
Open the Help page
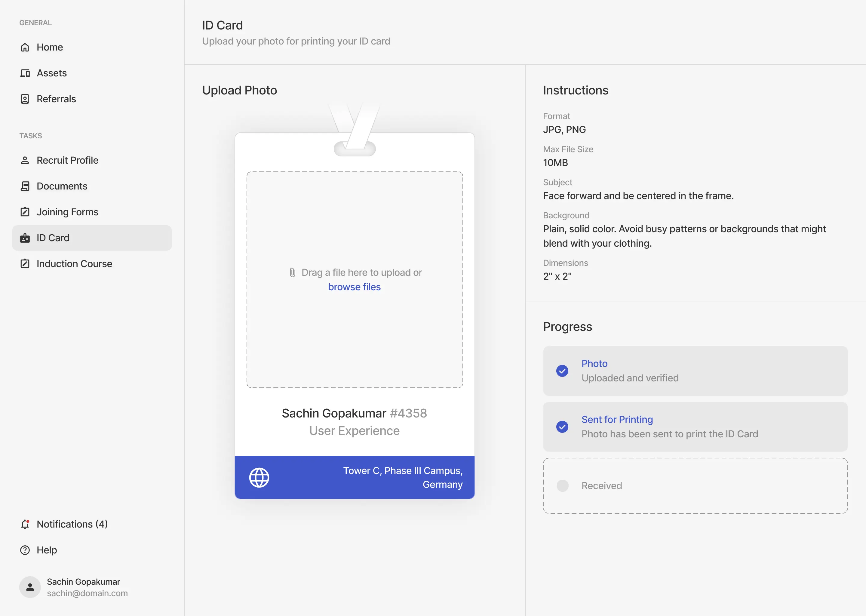92,550
